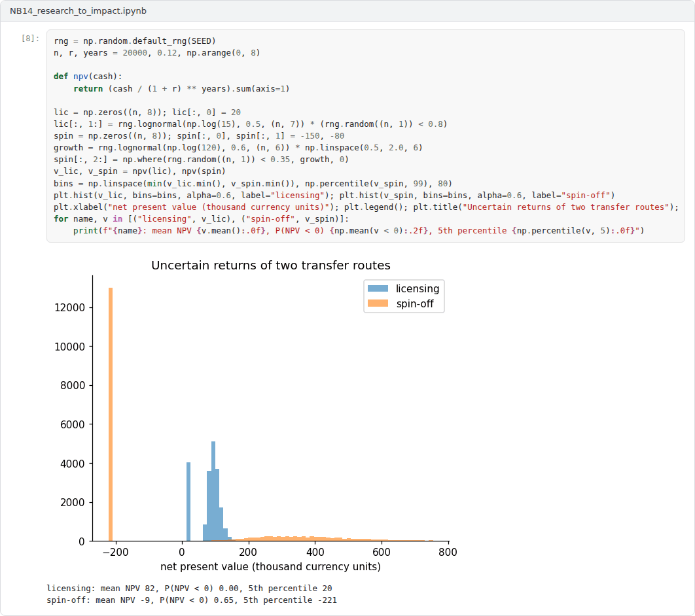Click the −200 x-axis tick label
695x616 pixels.
(115, 552)
